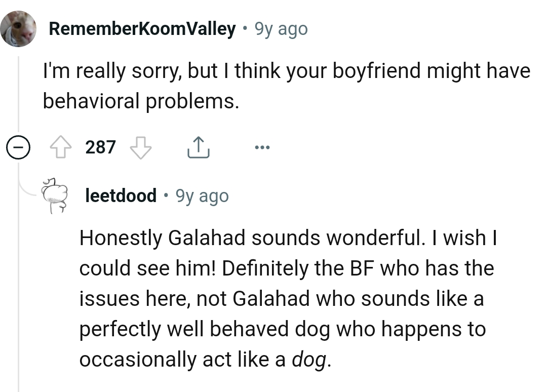The image size is (547, 392).
Task: Click the 287 vote count
Action: pyautogui.click(x=100, y=147)
